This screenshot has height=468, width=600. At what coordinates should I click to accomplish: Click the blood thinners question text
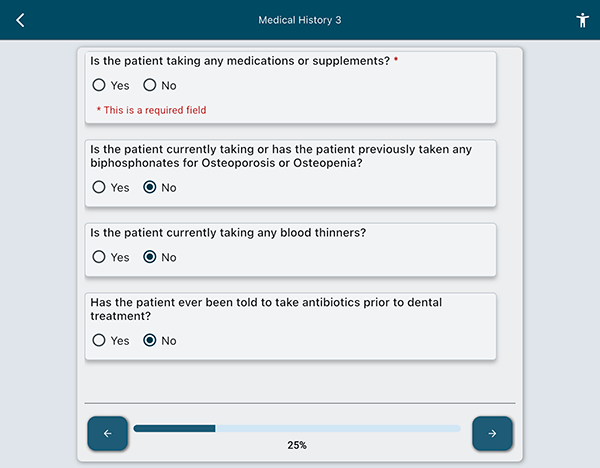point(228,233)
